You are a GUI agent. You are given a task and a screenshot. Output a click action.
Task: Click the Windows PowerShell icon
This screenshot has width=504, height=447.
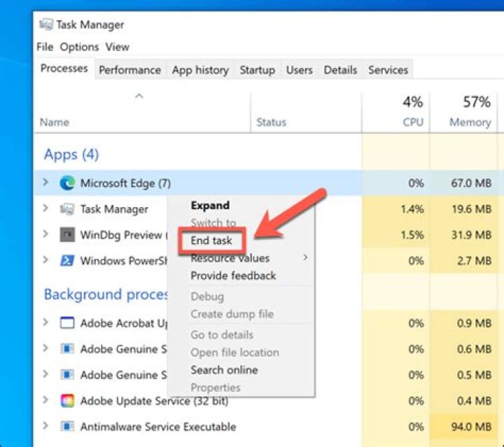point(68,261)
